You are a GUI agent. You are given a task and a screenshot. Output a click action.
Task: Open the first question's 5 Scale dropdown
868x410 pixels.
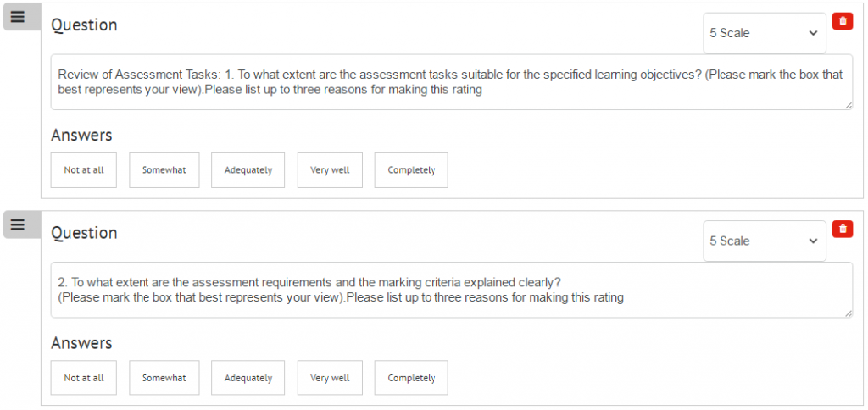tap(765, 33)
